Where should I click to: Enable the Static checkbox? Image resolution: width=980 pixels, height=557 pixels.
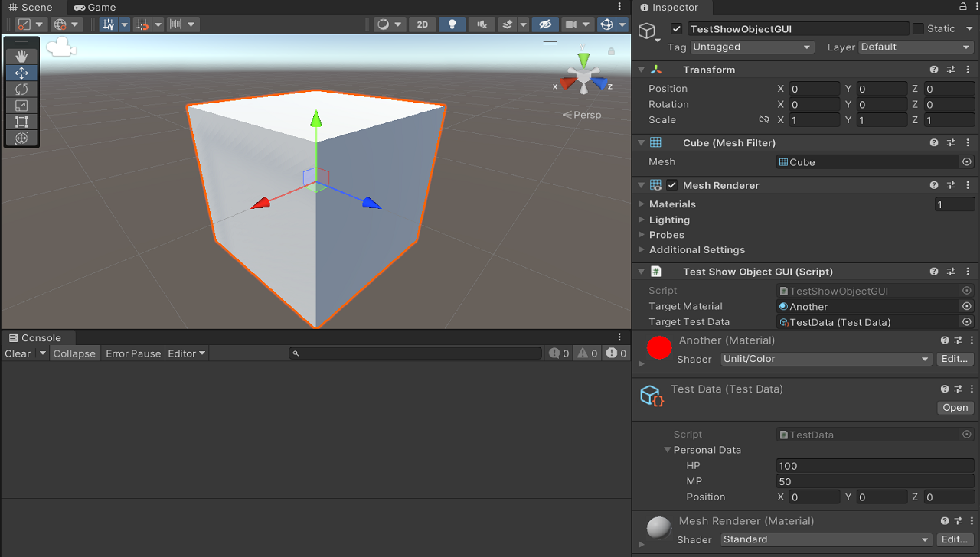918,29
